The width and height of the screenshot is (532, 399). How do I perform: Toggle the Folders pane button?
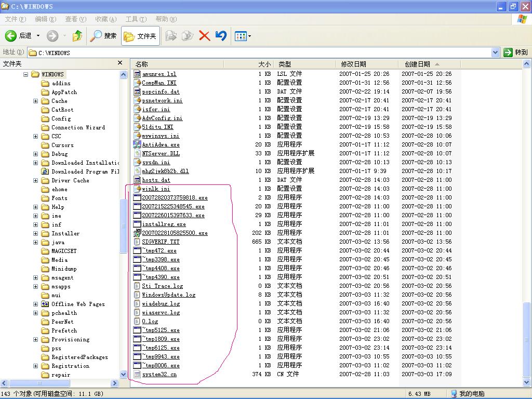coord(140,36)
